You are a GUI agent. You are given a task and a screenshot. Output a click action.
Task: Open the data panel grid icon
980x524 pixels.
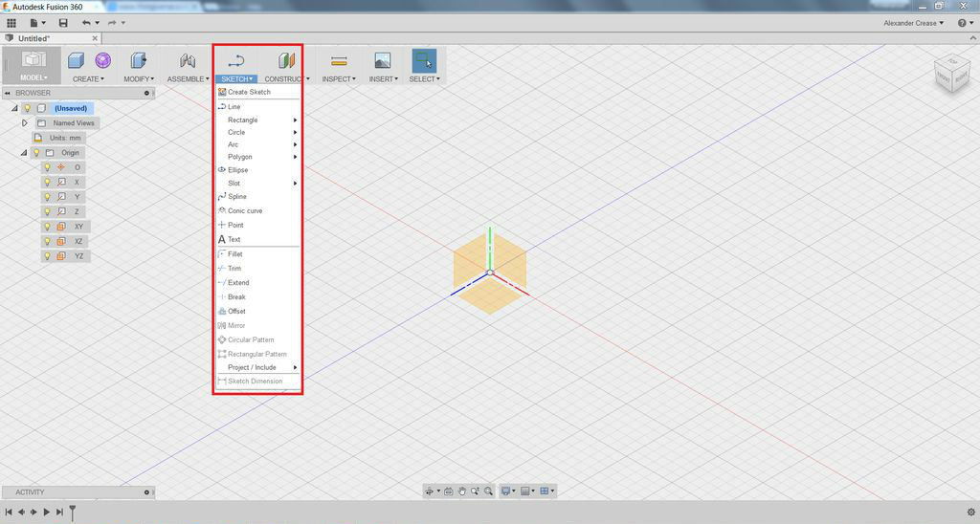(11, 23)
